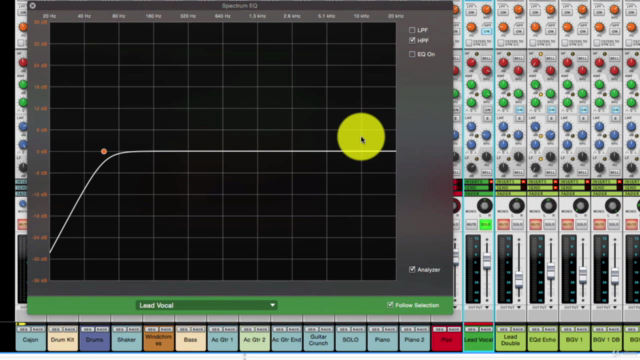
Task: Click the HF Bell button on Lead Vocal strip
Action: pyautogui.click(x=487, y=59)
